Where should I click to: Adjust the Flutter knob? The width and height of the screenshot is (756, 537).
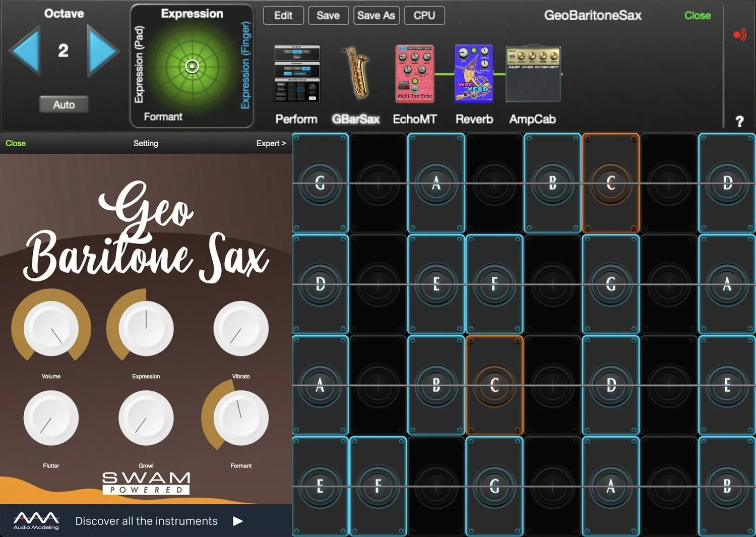[51, 418]
